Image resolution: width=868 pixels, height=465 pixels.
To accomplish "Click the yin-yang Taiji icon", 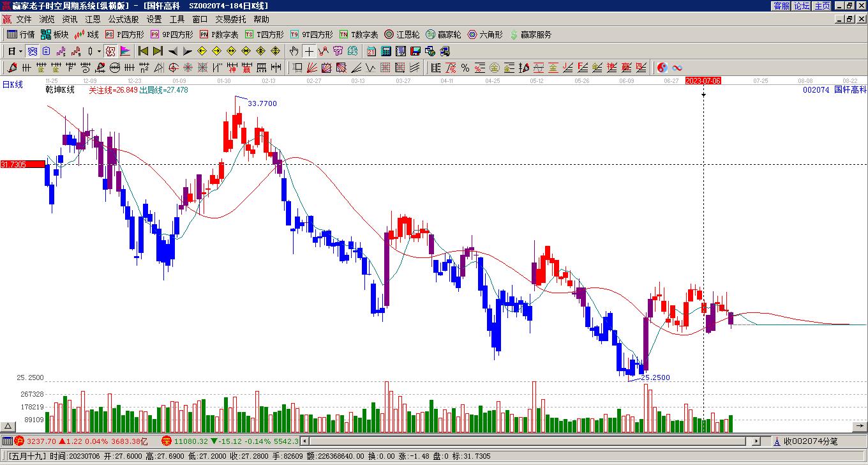I will pyautogui.click(x=662, y=68).
